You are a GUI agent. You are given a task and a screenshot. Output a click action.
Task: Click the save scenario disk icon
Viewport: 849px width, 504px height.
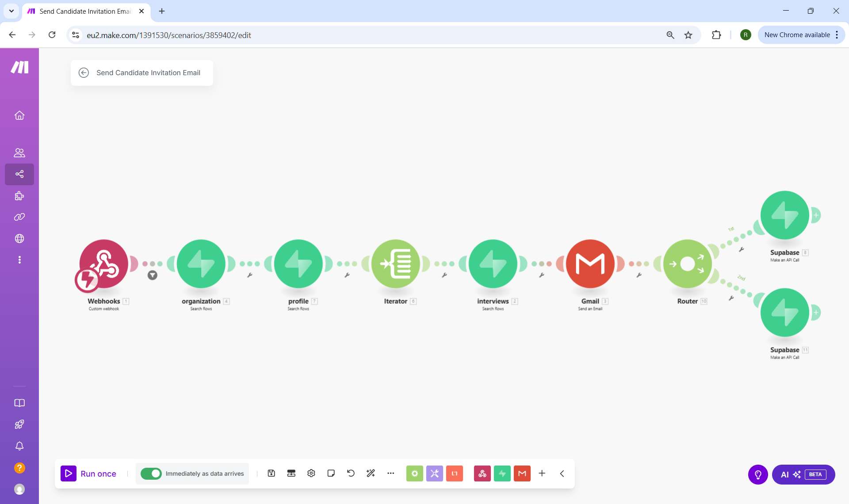[272, 473]
